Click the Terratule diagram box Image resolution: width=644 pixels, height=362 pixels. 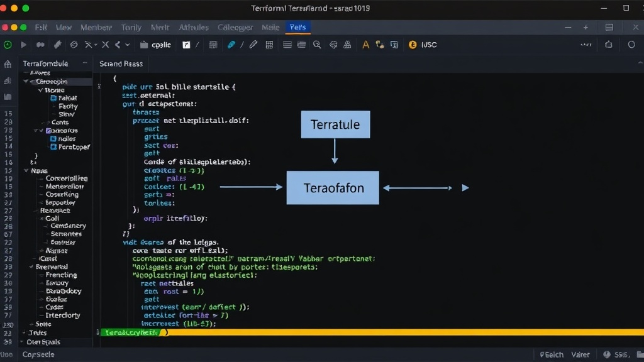coord(336,124)
